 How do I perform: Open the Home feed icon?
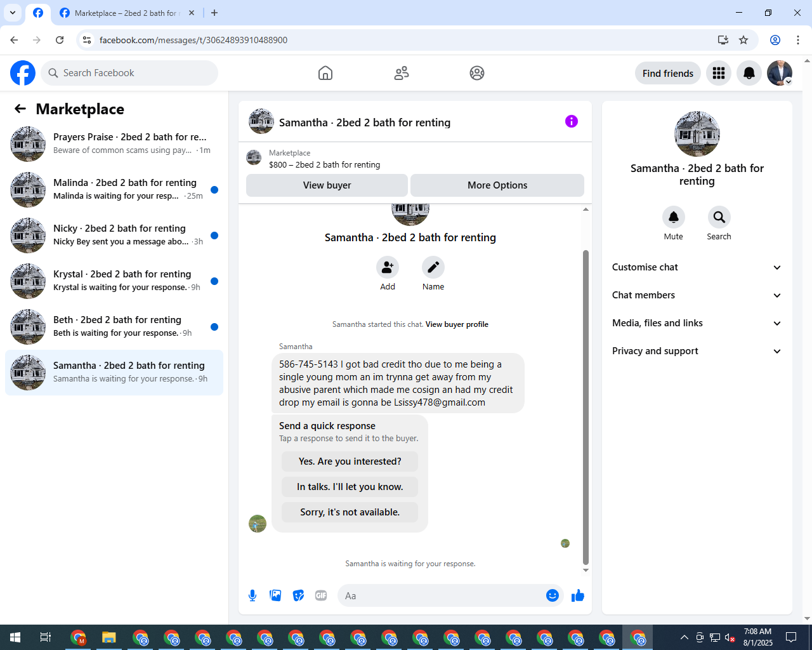coord(325,73)
